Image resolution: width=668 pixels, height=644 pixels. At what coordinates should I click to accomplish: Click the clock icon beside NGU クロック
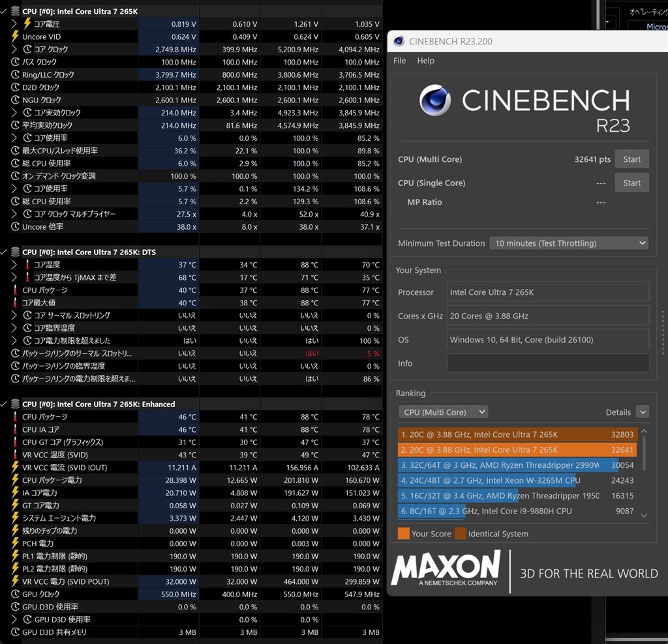pyautogui.click(x=15, y=100)
